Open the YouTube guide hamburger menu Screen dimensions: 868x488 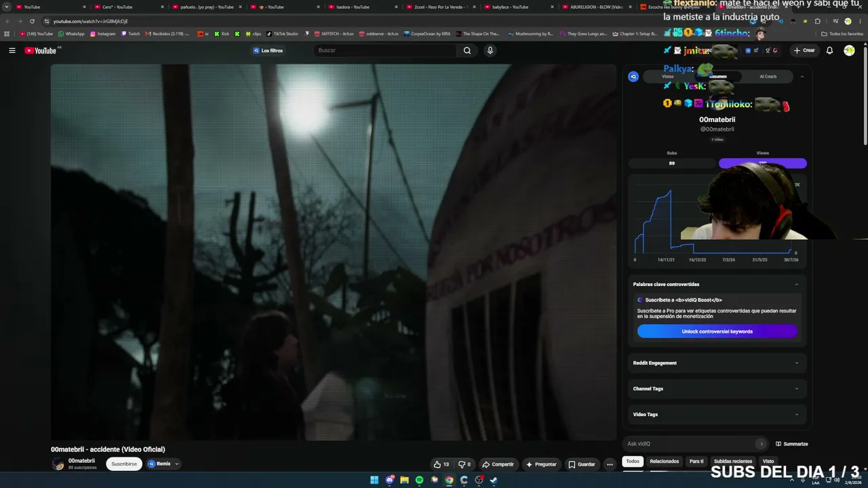[x=12, y=50]
